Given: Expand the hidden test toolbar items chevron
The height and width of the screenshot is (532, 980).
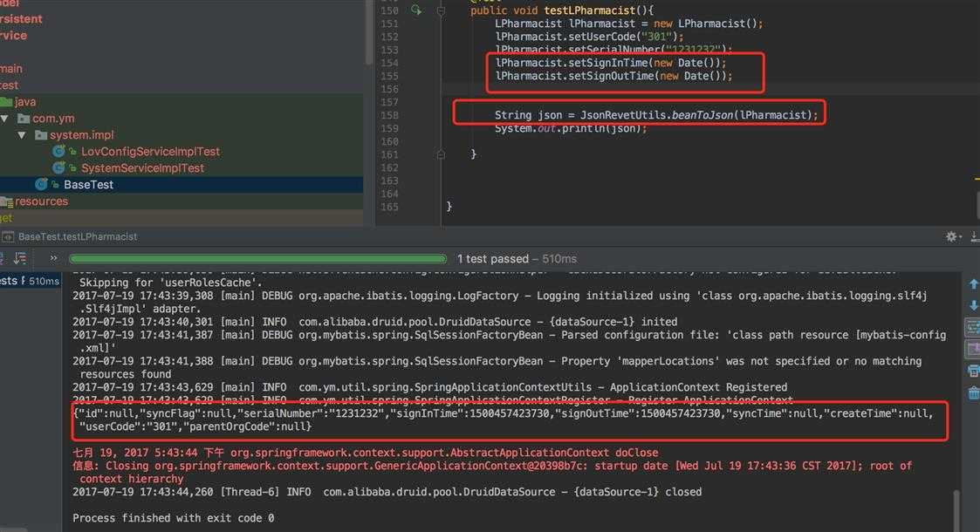Looking at the screenshot, I should click(x=53, y=258).
